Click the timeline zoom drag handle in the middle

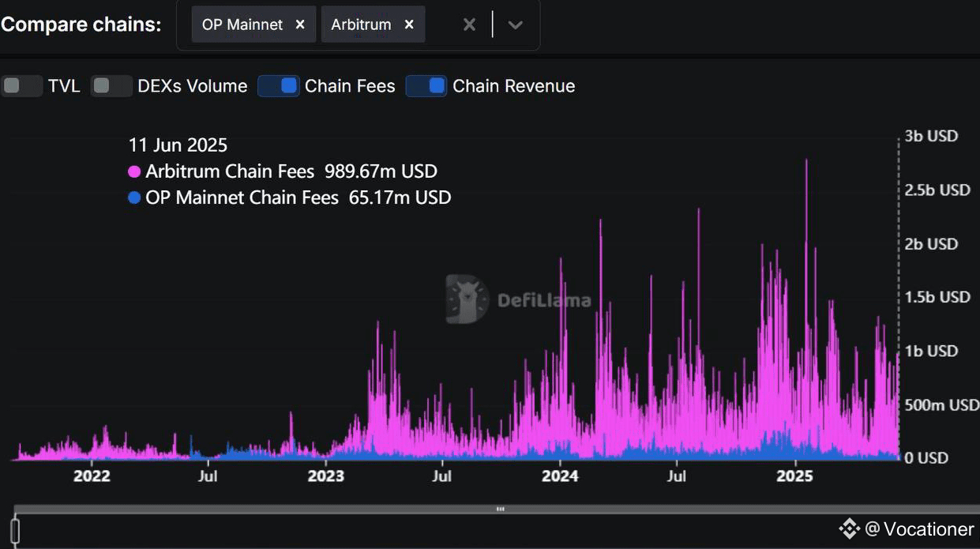coord(500,510)
